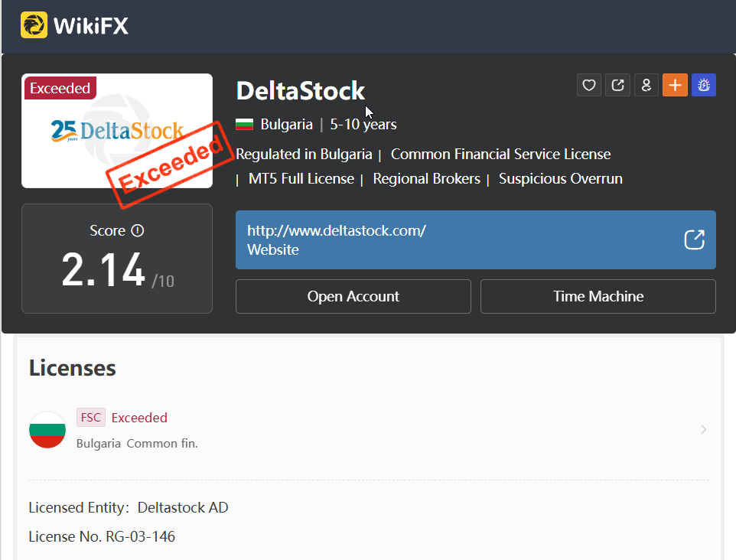Select the Regulated in Bulgaria tag
The width and height of the screenshot is (736, 560).
(304, 154)
